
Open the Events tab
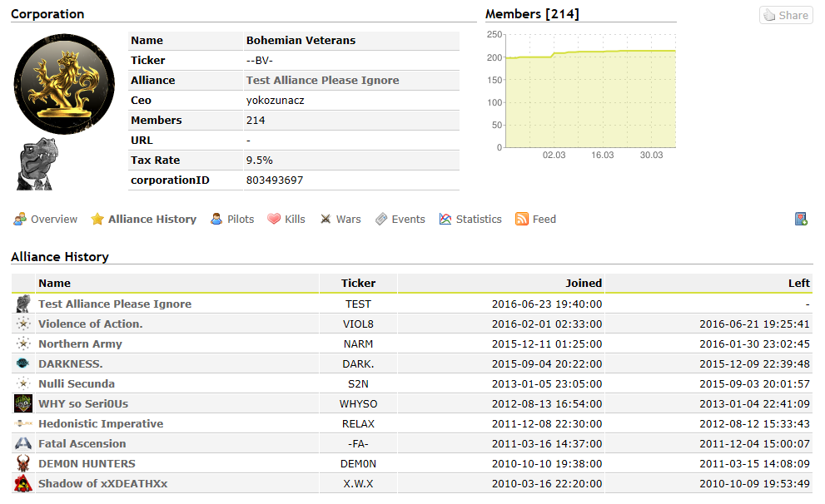pyautogui.click(x=400, y=220)
